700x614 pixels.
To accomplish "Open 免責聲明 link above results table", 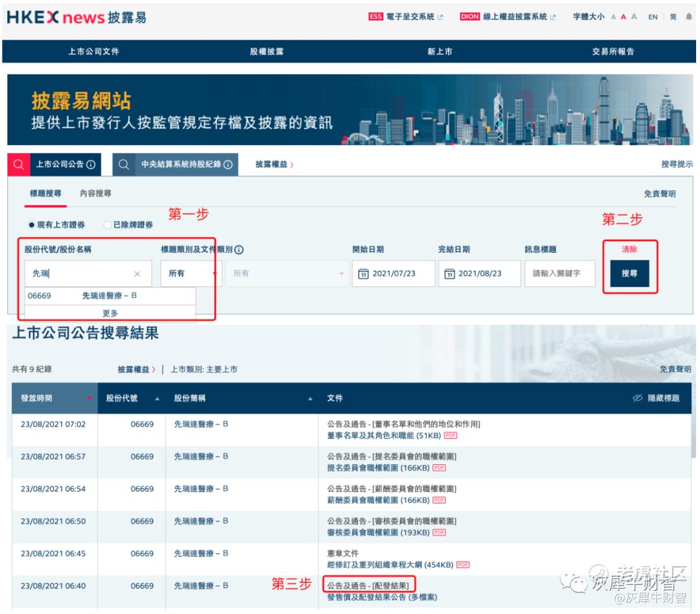I will click(x=675, y=370).
